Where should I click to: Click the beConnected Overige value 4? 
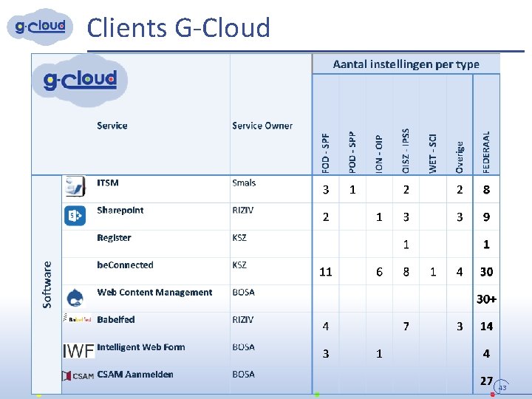(x=460, y=272)
